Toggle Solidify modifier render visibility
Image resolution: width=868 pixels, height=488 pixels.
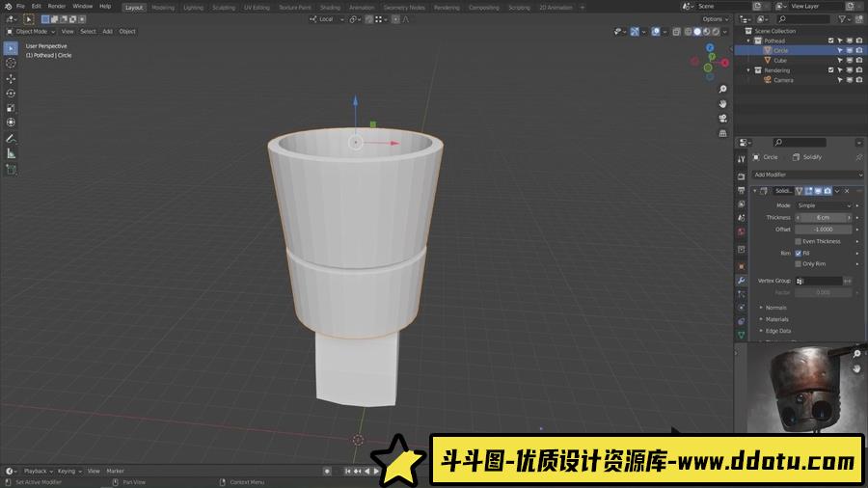point(827,191)
